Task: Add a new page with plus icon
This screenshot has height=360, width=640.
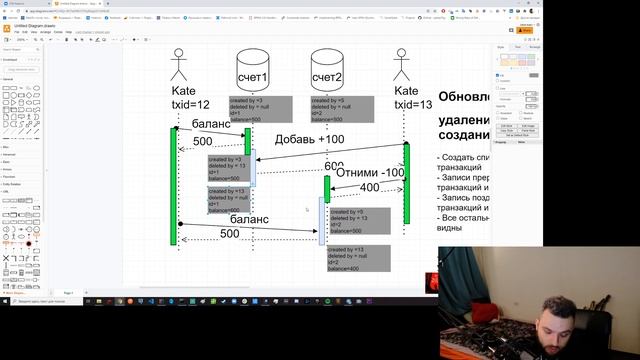Action: click(x=86, y=292)
